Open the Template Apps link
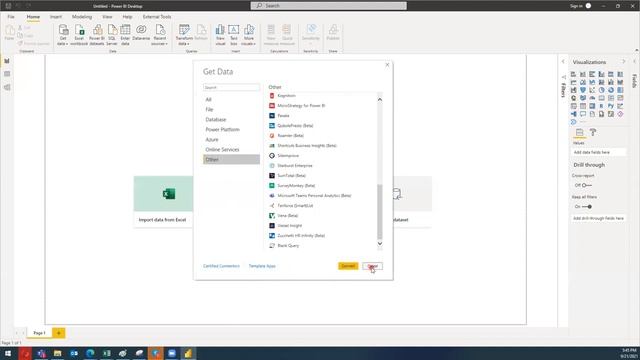This screenshot has width=640, height=360. point(262,266)
